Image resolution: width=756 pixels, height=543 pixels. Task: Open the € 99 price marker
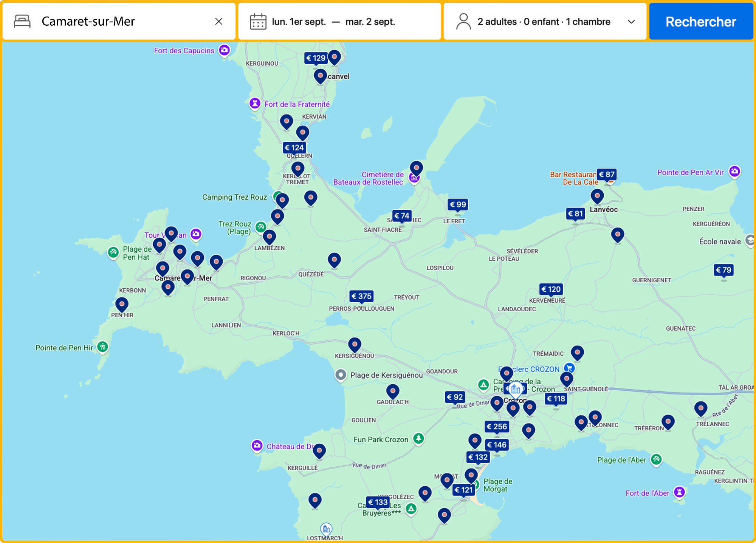coord(458,204)
